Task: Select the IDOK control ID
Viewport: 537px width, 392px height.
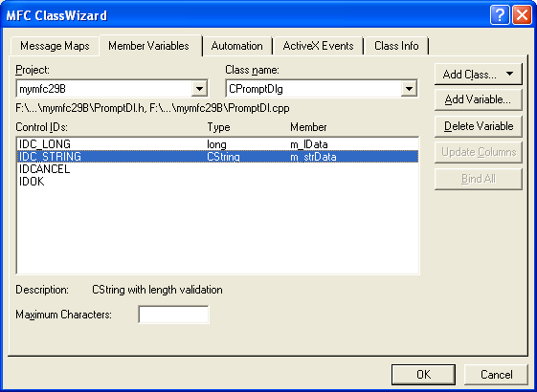Action: coord(32,182)
